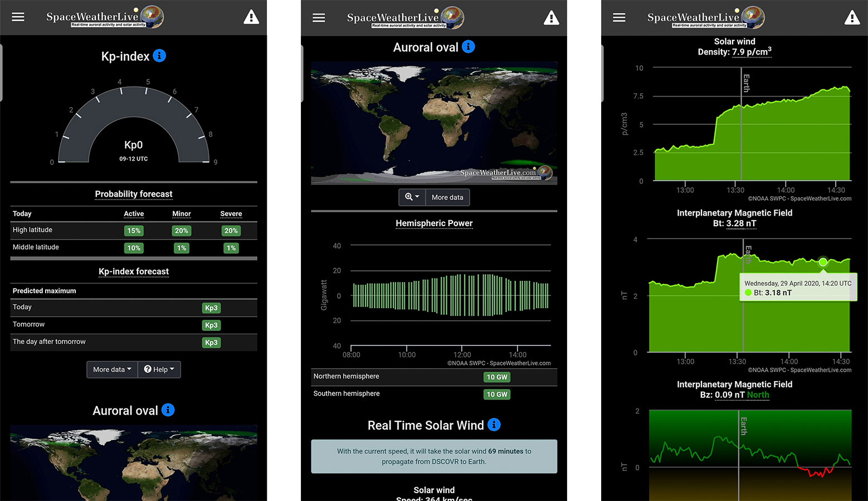The height and width of the screenshot is (501, 868).
Task: Open the hamburger navigation menu on Kp-index page
Action: pos(18,17)
